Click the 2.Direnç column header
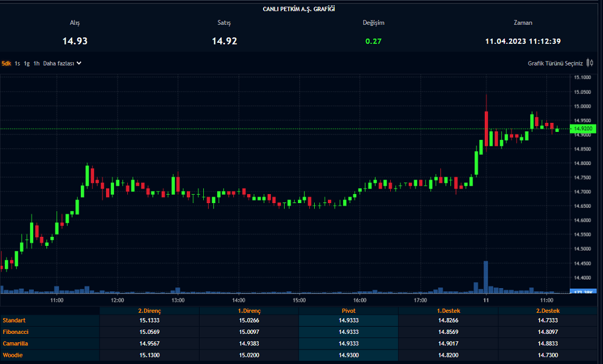The image size is (603, 364). (149, 310)
